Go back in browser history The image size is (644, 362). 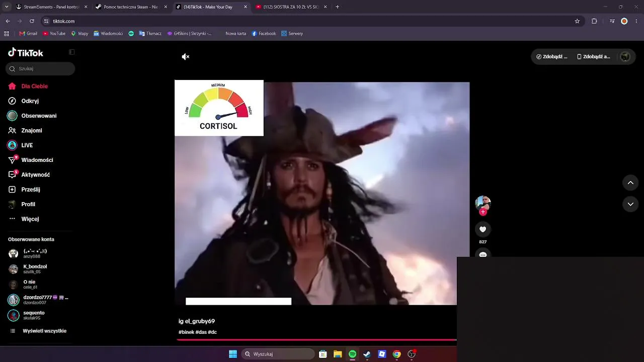[x=8, y=21]
